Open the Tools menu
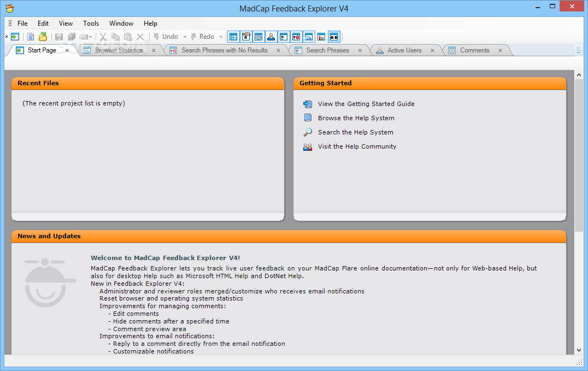Image resolution: width=588 pixels, height=371 pixels. click(91, 23)
